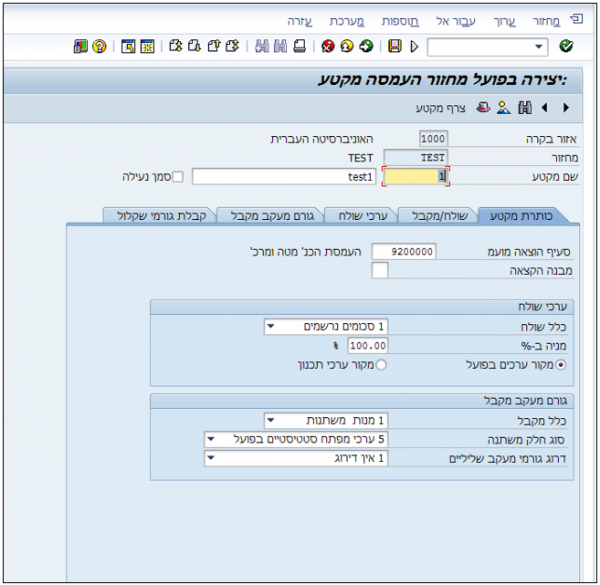600x585 pixels.
Task: Open the command field dropdown arrow
Action: (x=539, y=47)
